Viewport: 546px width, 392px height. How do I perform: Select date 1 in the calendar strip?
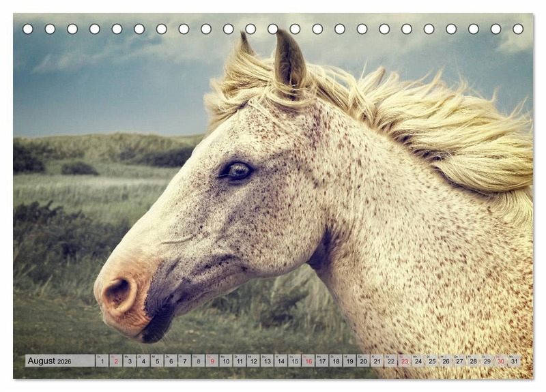[102, 361]
